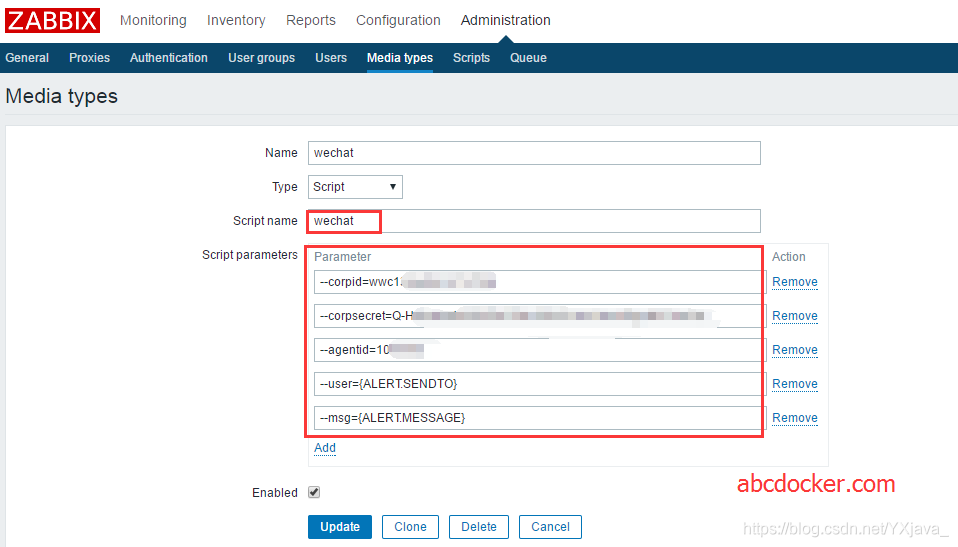Open the Configuration menu
This screenshot has height=547, width=958.
(398, 20)
